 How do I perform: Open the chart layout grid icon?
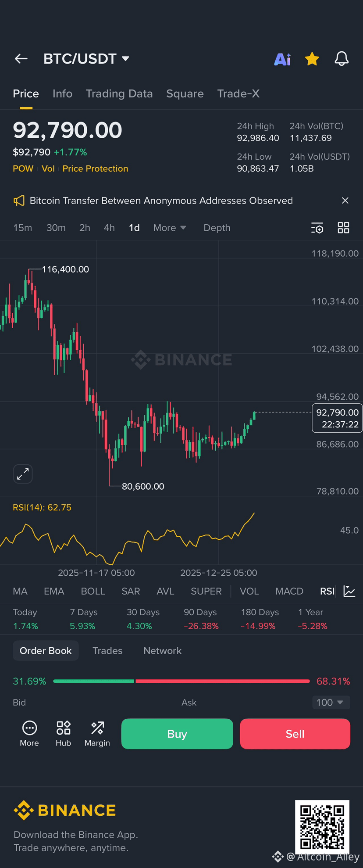click(x=343, y=228)
